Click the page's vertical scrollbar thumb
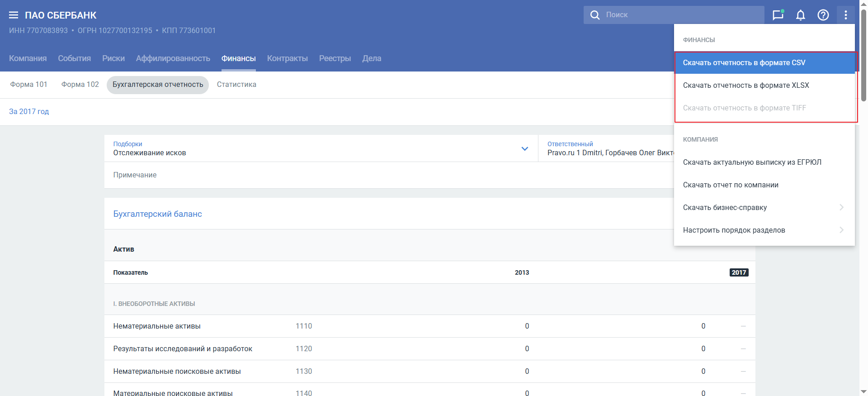 click(863, 54)
